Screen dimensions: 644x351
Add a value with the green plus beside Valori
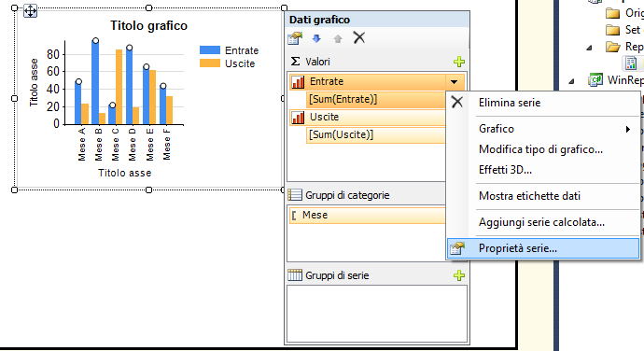tap(459, 62)
